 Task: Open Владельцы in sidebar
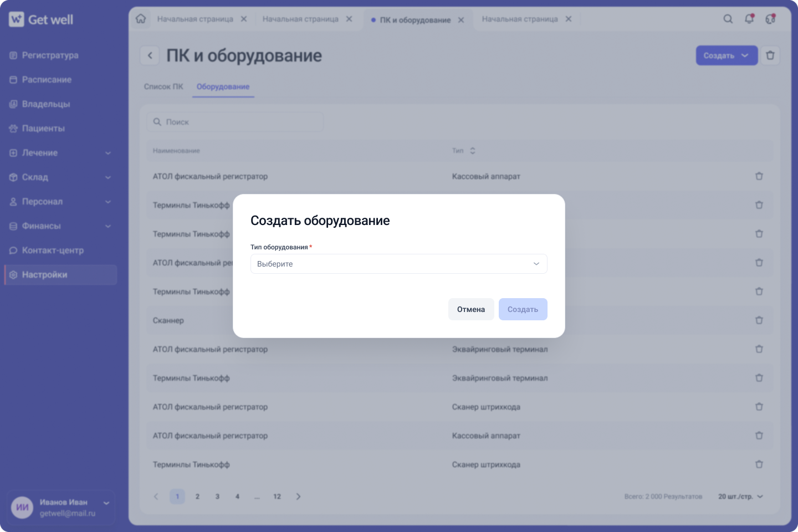[61, 104]
